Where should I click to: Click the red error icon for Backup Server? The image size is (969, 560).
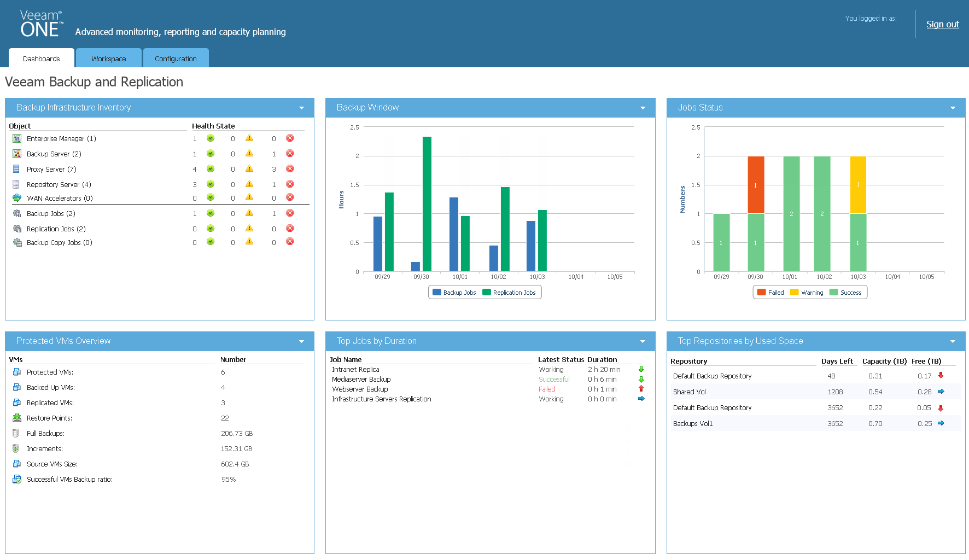point(290,154)
